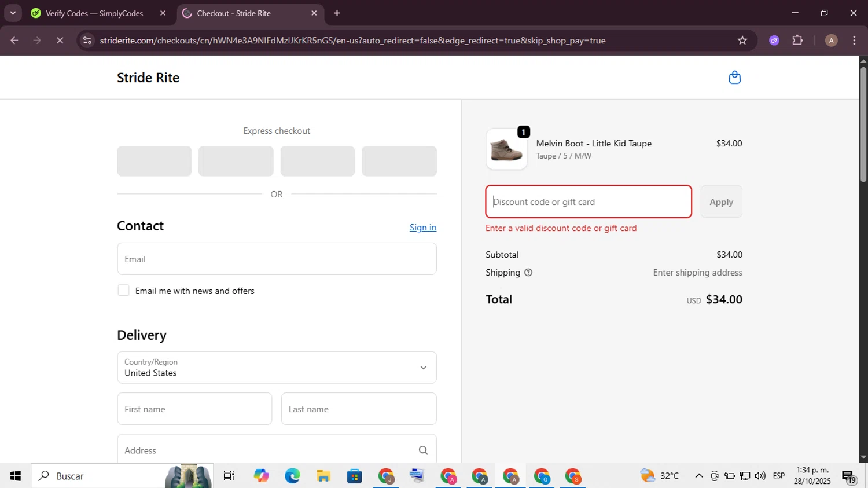Image resolution: width=868 pixels, height=488 pixels.
Task: Focus the Discount code or gift card field
Action: (589, 201)
